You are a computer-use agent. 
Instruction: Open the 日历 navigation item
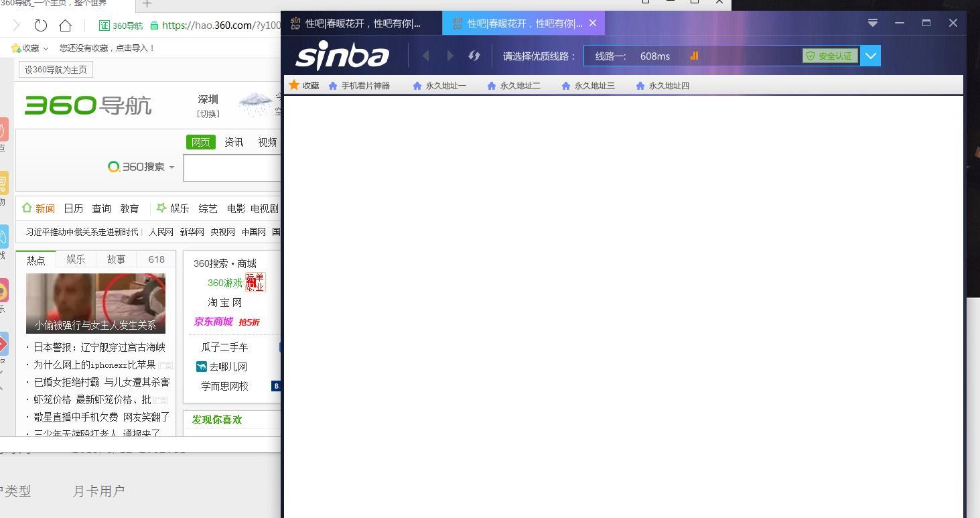(x=74, y=208)
